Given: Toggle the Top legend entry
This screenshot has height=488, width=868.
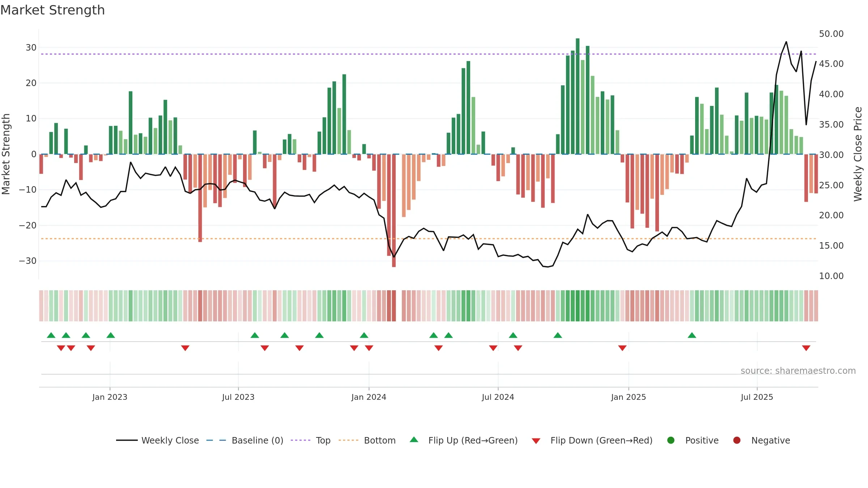Looking at the screenshot, I should click(x=310, y=440).
